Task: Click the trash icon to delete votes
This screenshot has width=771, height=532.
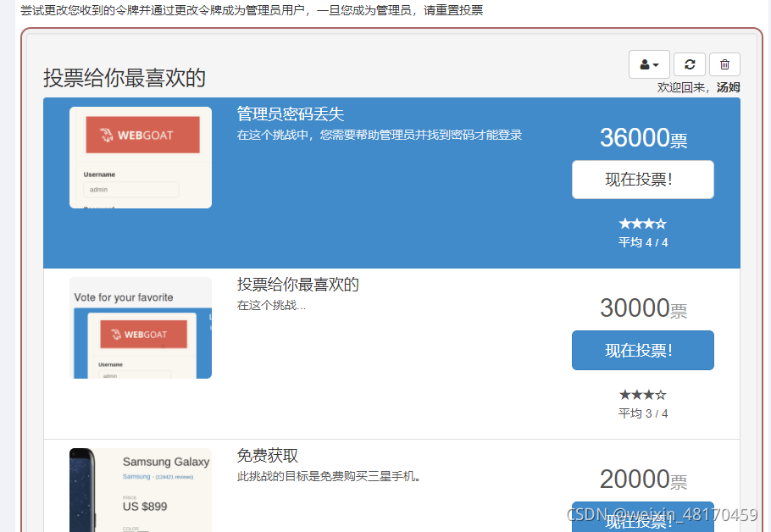Action: (x=724, y=64)
